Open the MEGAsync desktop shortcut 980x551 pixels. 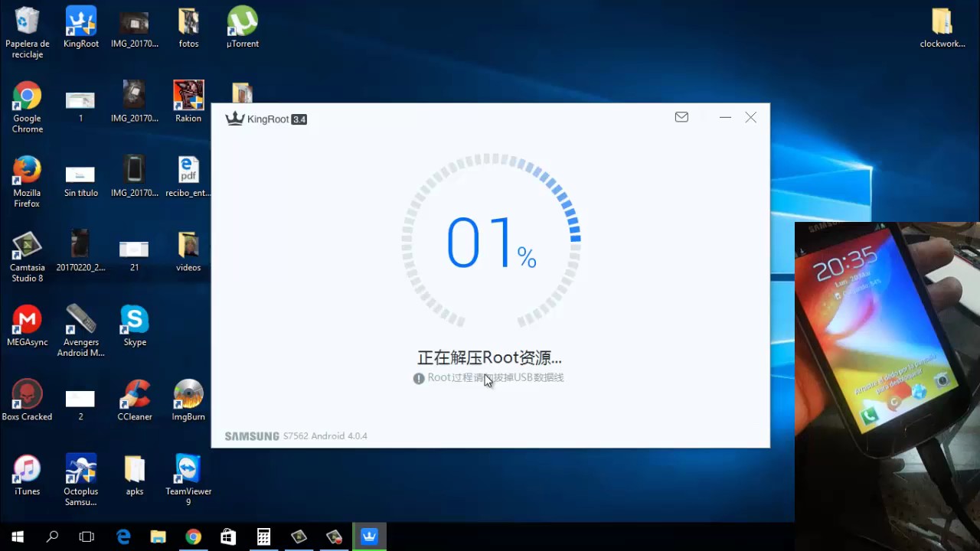(x=27, y=326)
